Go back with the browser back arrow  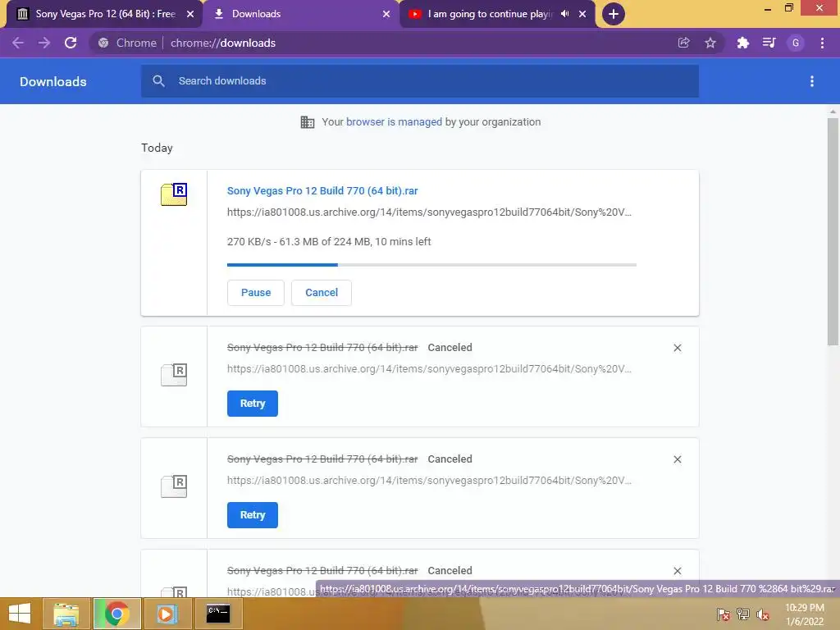coord(18,43)
